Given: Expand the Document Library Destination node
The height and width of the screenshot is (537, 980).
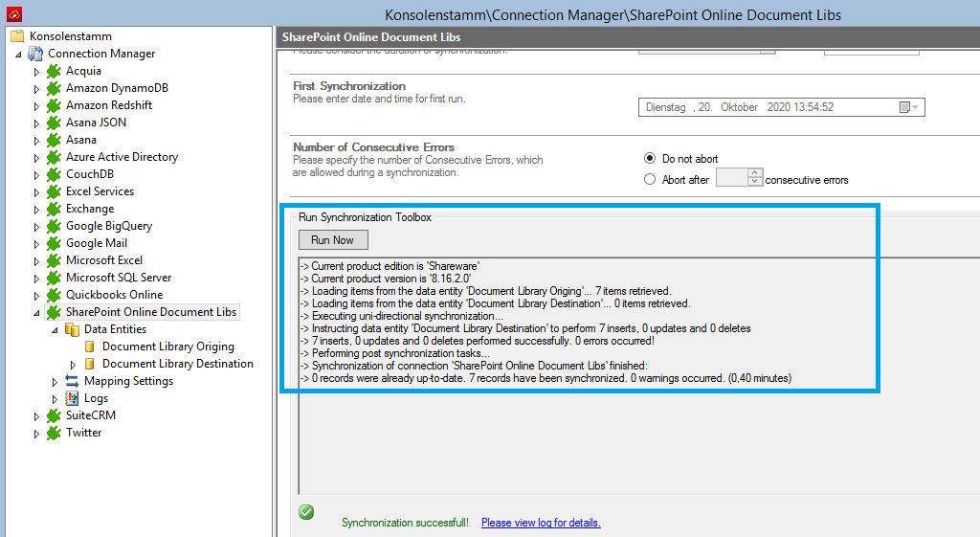Looking at the screenshot, I should (x=73, y=364).
